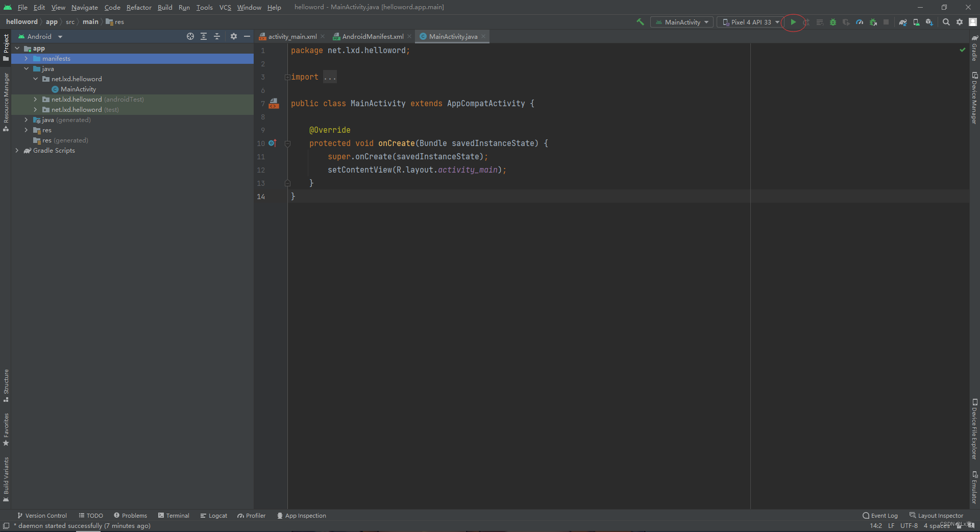
Task: Open the Problems tool window
Action: click(x=130, y=516)
